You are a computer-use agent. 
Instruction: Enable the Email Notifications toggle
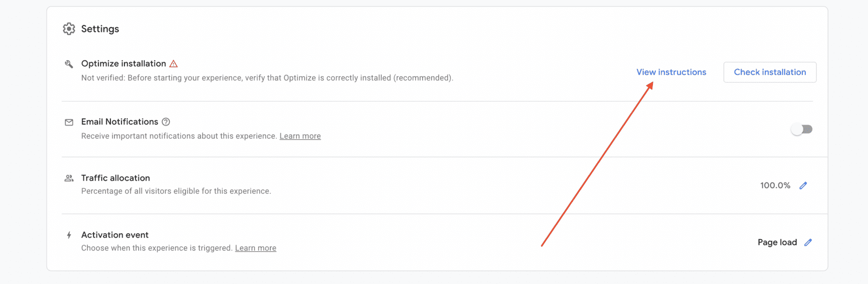(801, 129)
